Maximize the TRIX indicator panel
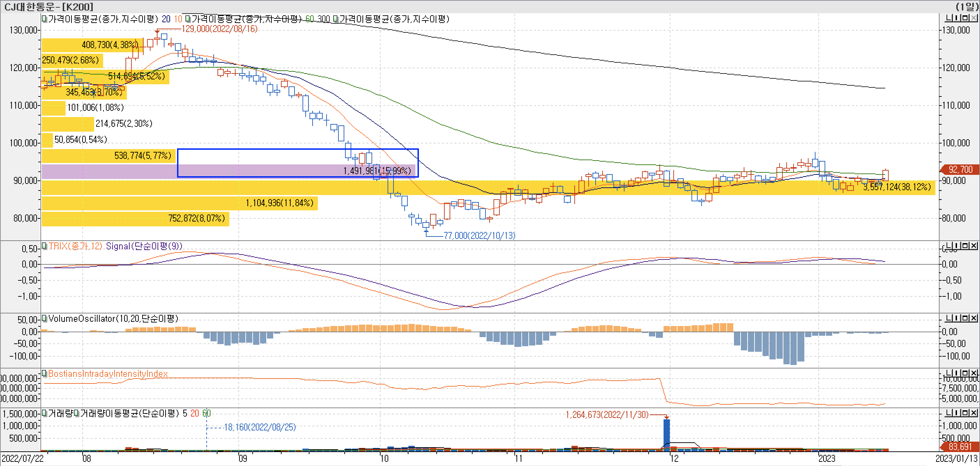Screen dimensions: 980x466 click(965, 246)
